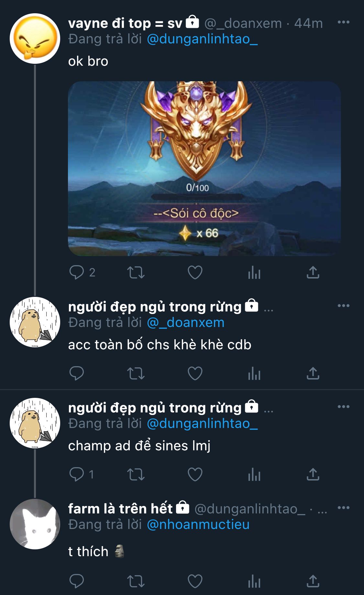Open the @dunganlinhtao_ mention under vayne đi top
364x595 pixels.
point(202,39)
